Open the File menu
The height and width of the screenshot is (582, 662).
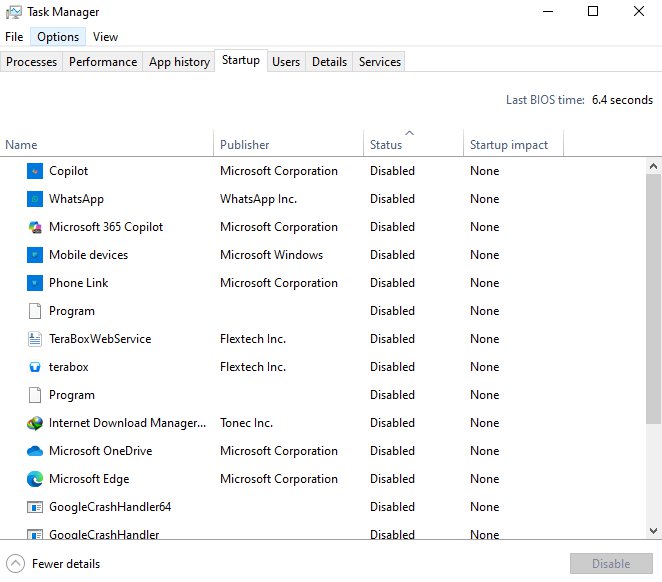tap(14, 37)
